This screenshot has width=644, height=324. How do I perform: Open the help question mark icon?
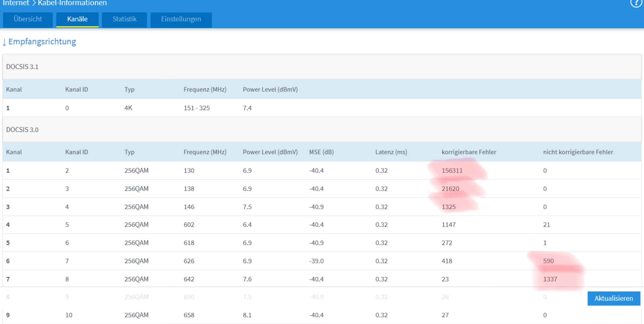pos(636,3)
